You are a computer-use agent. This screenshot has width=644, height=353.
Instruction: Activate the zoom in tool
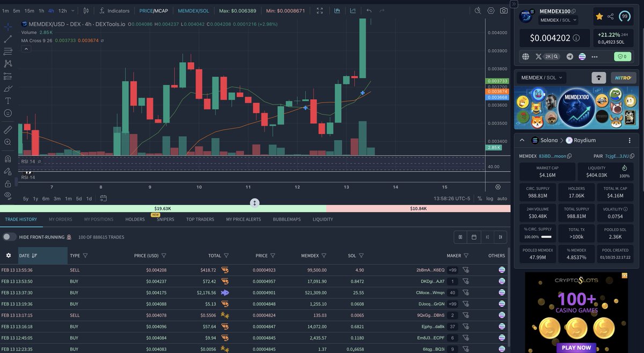pyautogui.click(x=8, y=142)
